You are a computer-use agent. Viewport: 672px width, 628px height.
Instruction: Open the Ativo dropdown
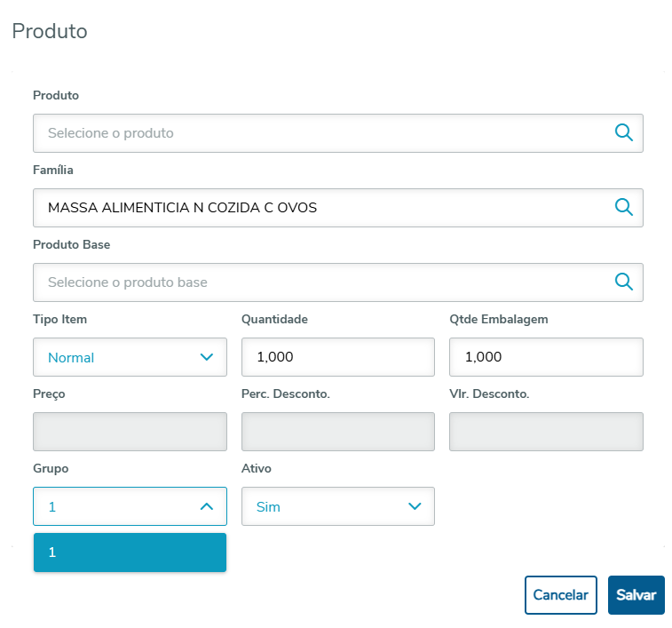click(x=337, y=506)
